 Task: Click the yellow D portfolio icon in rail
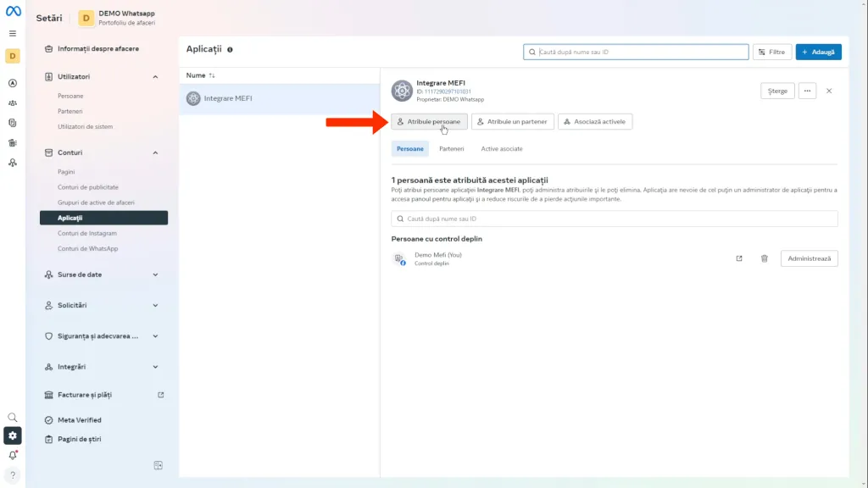pyautogui.click(x=13, y=56)
